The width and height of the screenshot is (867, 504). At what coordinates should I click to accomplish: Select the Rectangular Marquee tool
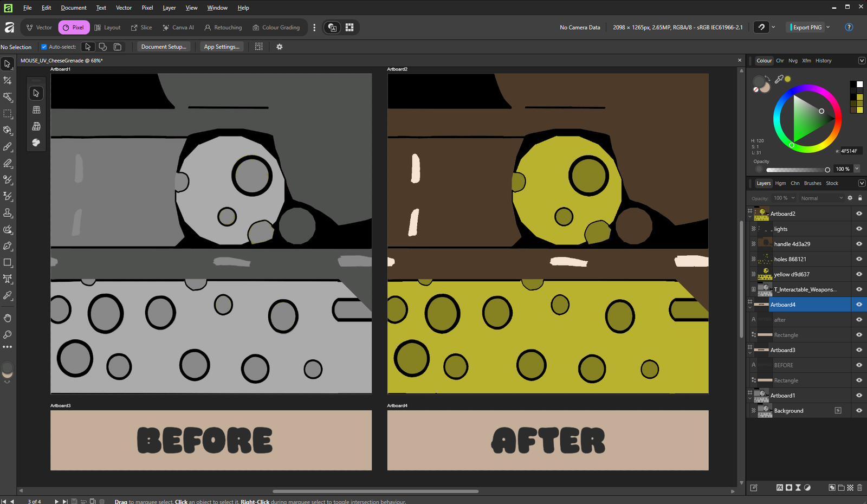8,114
